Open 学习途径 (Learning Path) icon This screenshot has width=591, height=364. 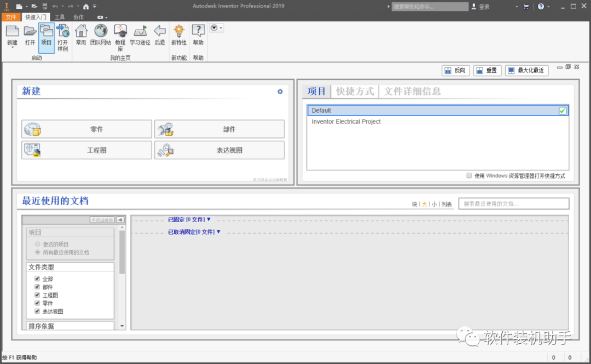pos(140,31)
